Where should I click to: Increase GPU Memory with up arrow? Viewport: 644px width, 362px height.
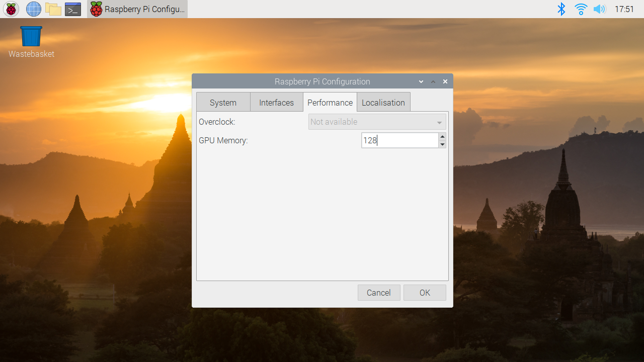pos(442,136)
